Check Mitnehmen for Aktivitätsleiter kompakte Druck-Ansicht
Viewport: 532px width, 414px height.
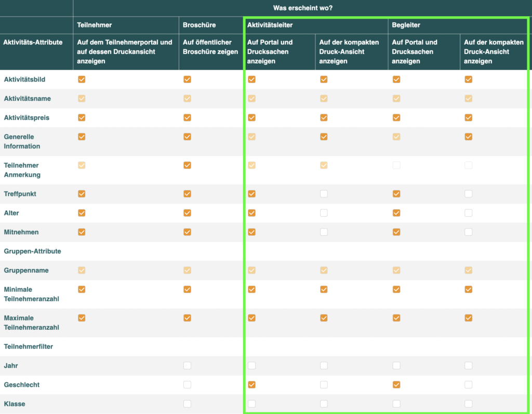tap(324, 232)
